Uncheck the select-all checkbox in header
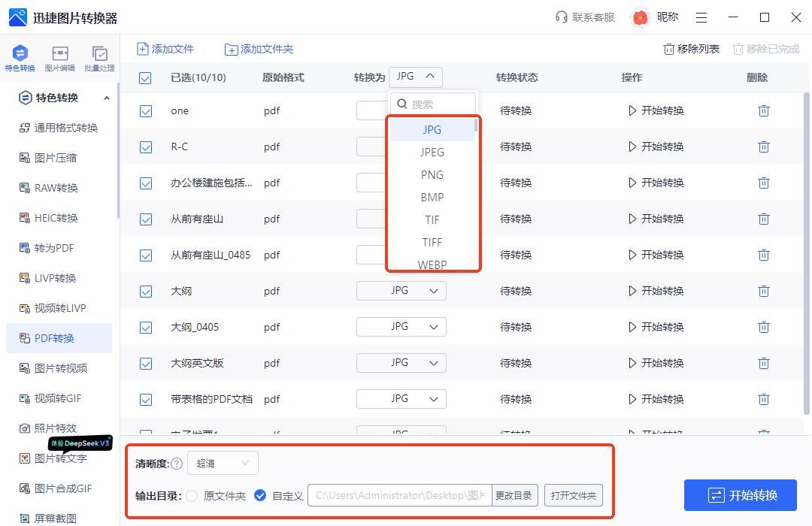Screen dimensions: 812x526 145,78
